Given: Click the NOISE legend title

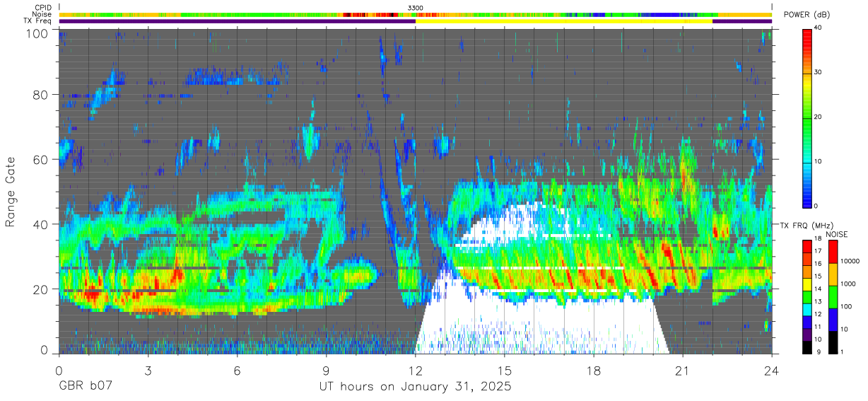Looking at the screenshot, I should pyautogui.click(x=837, y=234).
